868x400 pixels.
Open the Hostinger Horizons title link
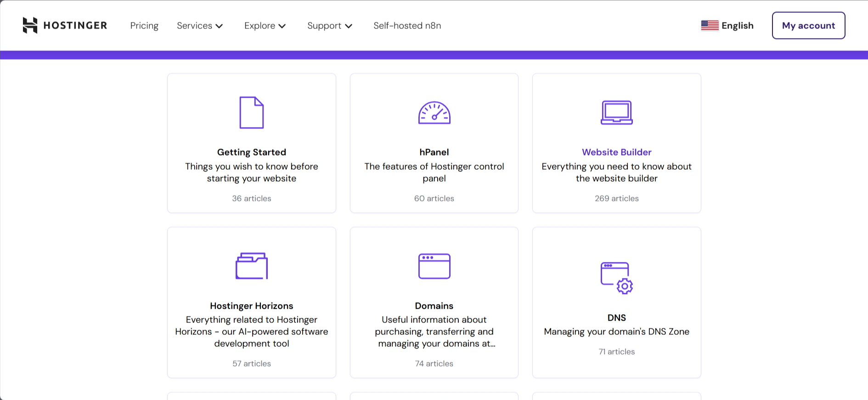pyautogui.click(x=252, y=306)
